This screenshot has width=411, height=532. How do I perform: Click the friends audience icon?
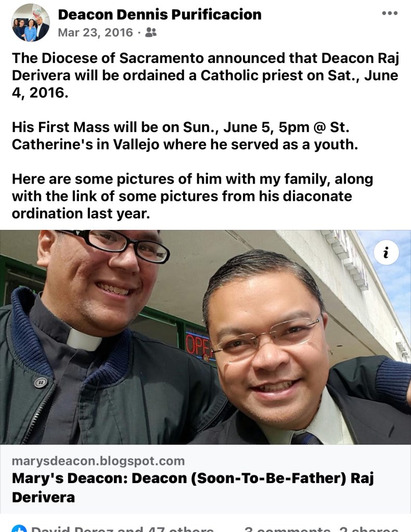pos(151,32)
